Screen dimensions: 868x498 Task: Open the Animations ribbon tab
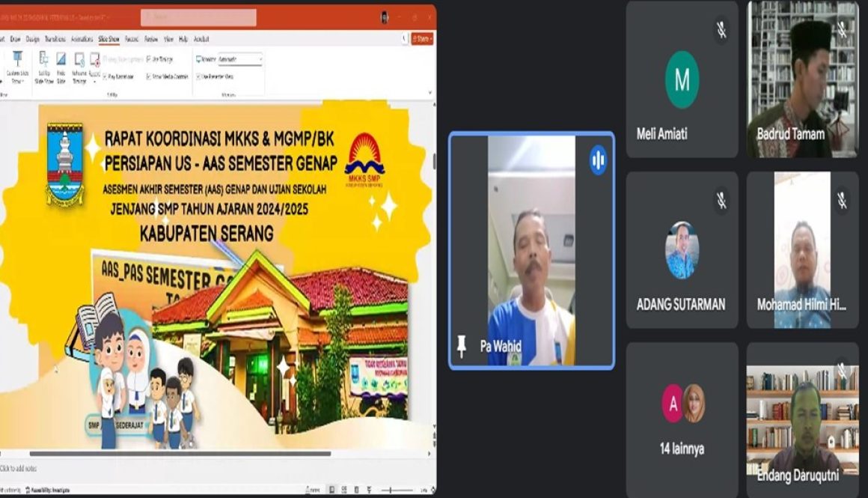click(82, 40)
